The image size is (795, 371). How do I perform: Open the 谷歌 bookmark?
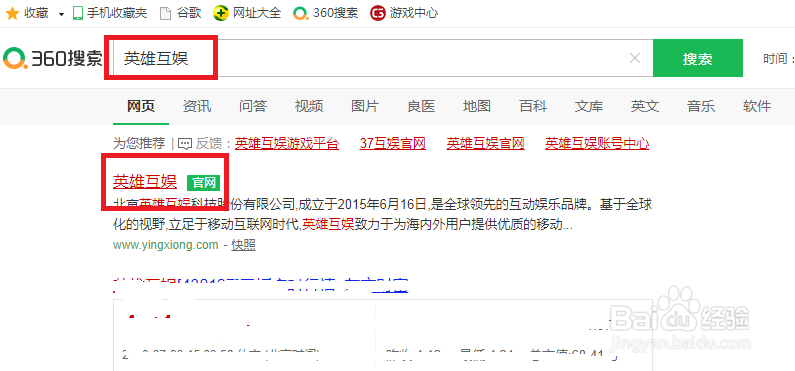(180, 13)
